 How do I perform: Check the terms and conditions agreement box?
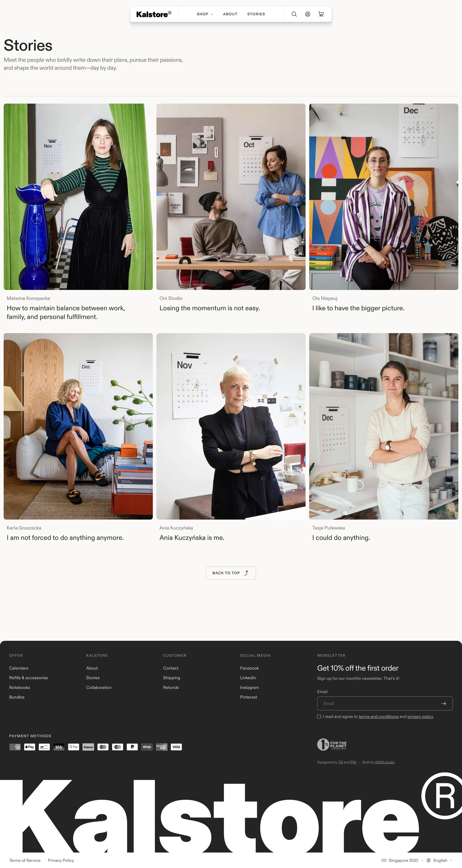click(x=319, y=717)
